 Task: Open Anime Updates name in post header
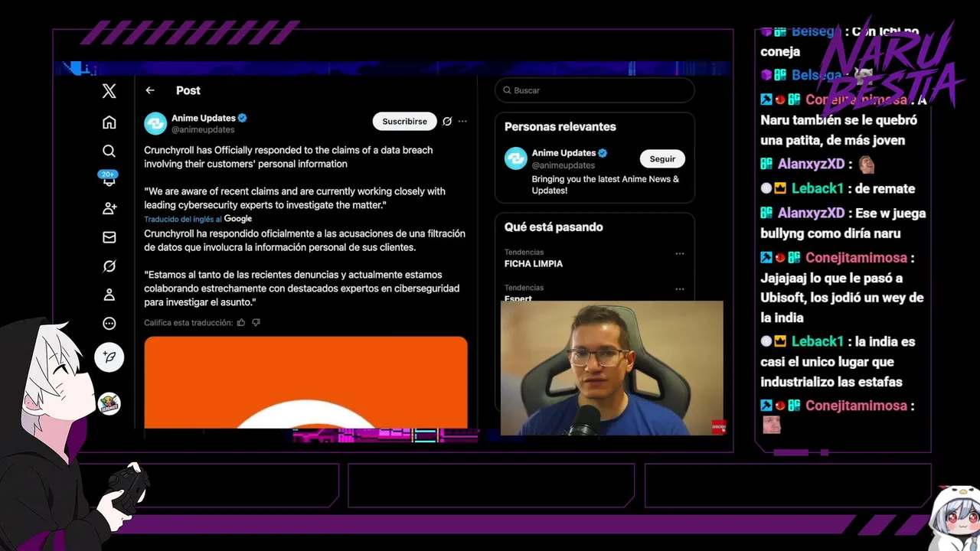pos(203,118)
